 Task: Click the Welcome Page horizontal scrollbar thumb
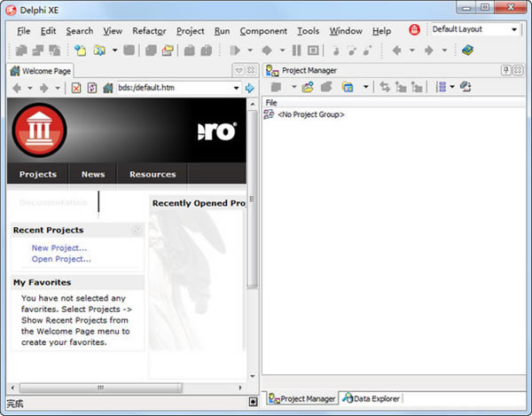100,388
